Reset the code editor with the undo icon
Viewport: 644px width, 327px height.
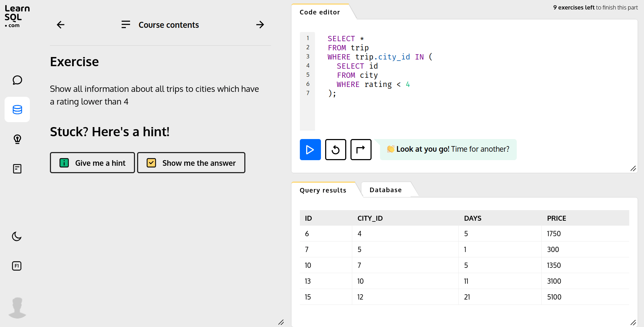click(335, 150)
